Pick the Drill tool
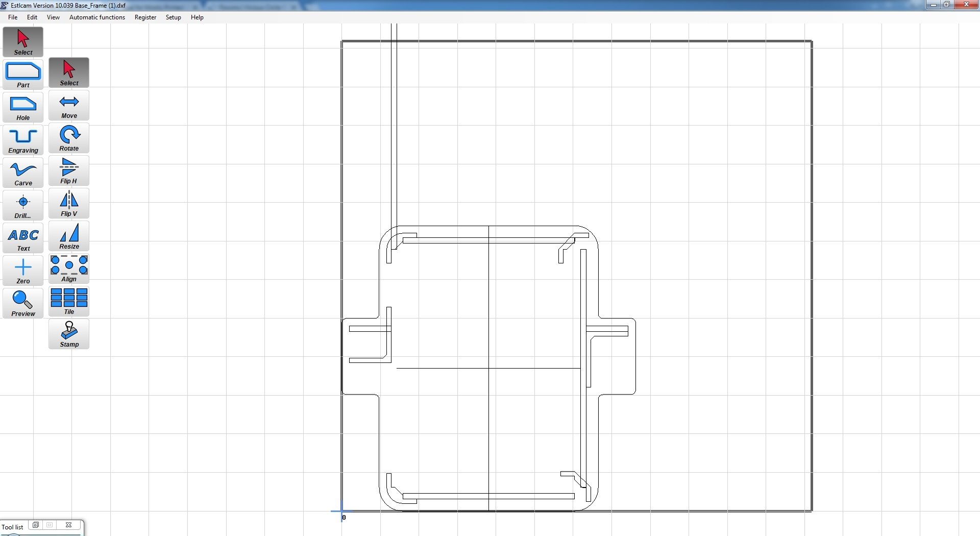This screenshot has height=536, width=980. coord(23,205)
